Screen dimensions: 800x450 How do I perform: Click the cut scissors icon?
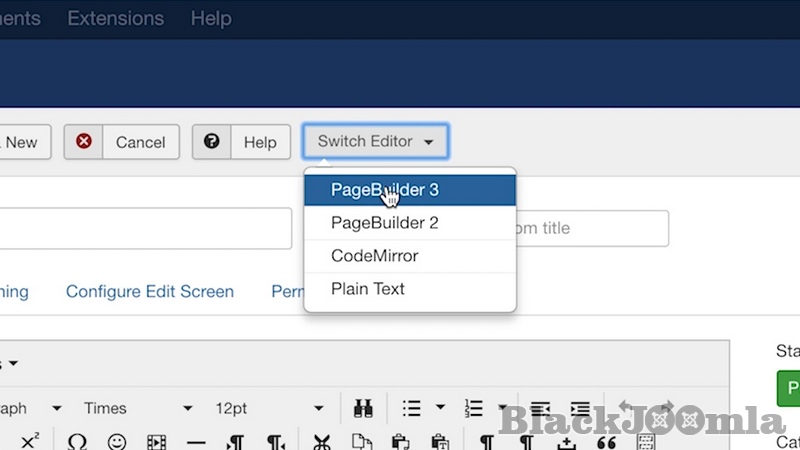[x=321, y=441]
